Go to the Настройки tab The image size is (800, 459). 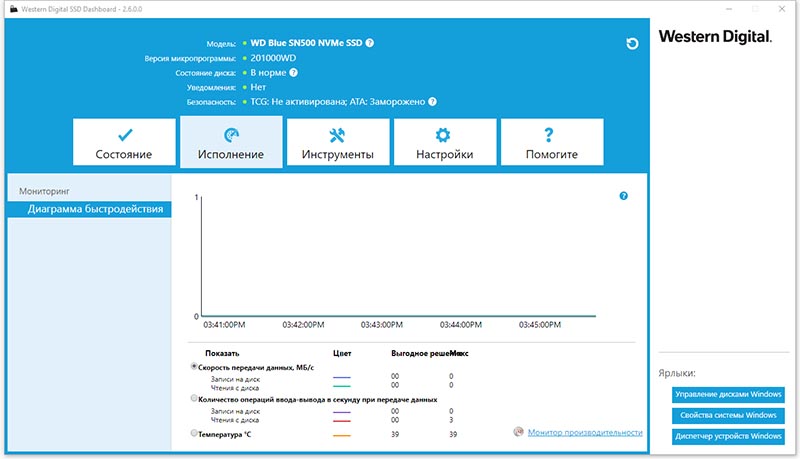pyautogui.click(x=445, y=142)
